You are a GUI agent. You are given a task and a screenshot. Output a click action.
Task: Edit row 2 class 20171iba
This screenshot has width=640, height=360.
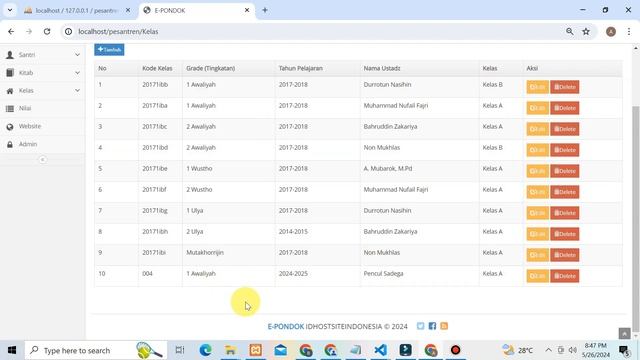[x=537, y=108]
